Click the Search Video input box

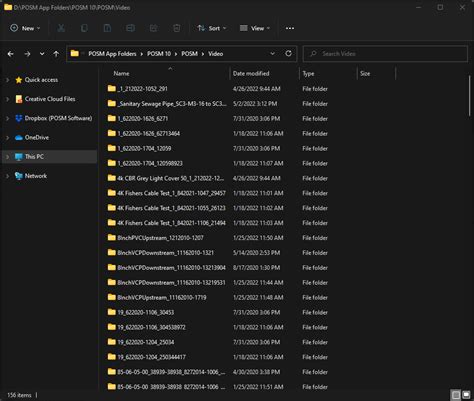click(385, 54)
